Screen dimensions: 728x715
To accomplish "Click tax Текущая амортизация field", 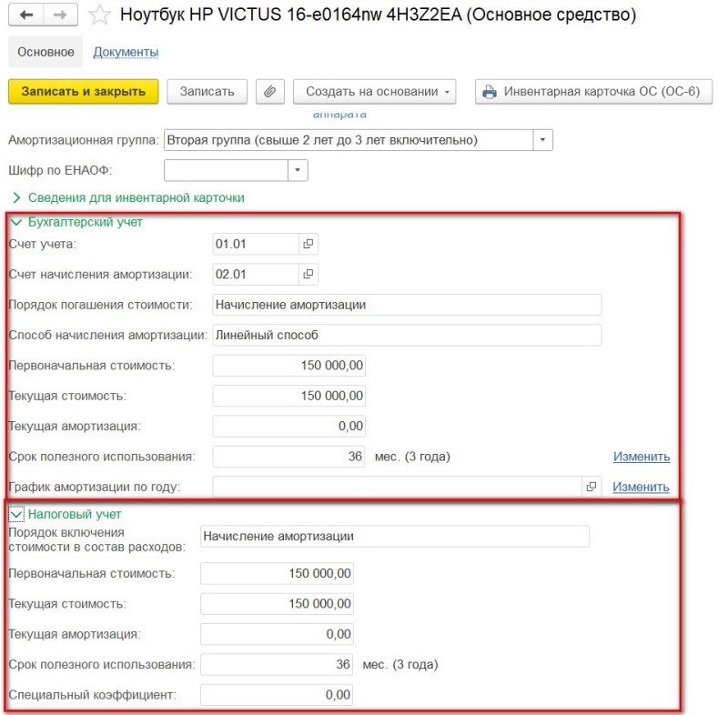I will pos(277,634).
